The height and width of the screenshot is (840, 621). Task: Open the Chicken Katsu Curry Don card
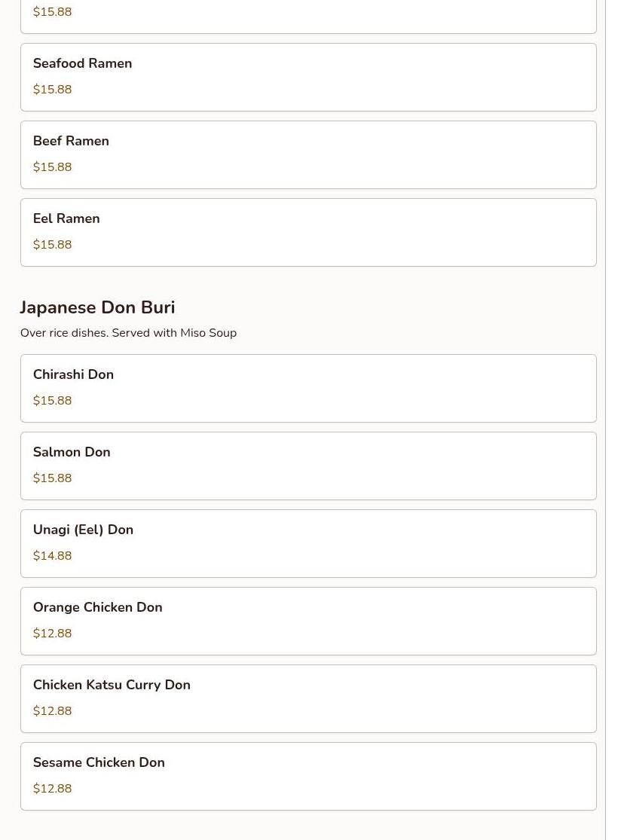[x=308, y=699]
